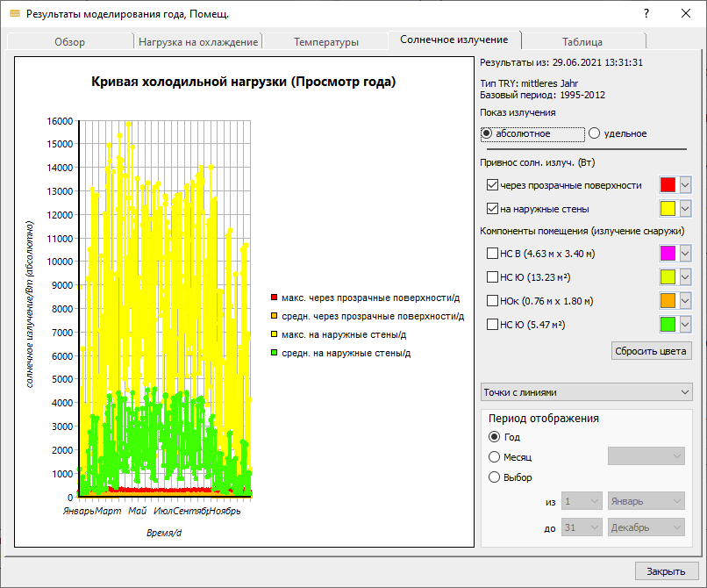Click the yellow swatch for outer walls
707x588 pixels.
click(668, 209)
